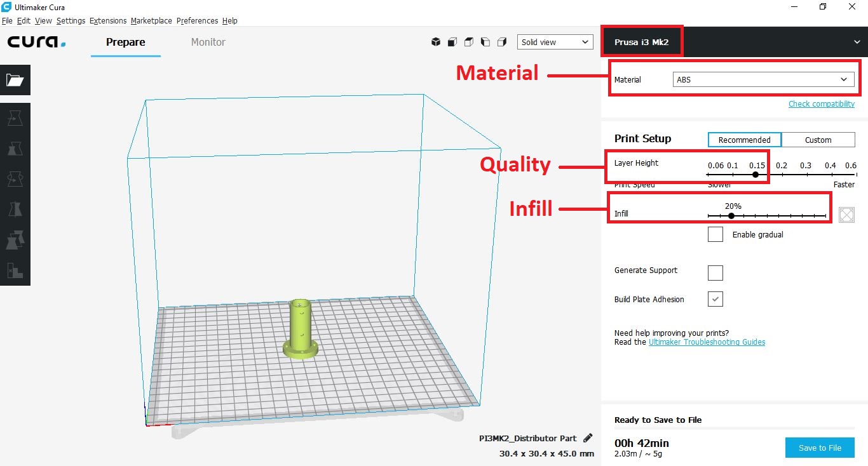Click the Print Setup heading
This screenshot has width=868, height=466.
click(x=642, y=138)
